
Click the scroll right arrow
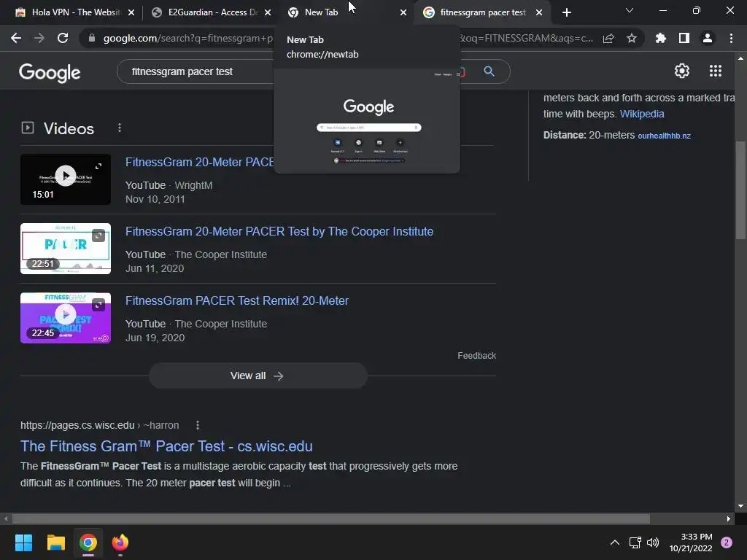(x=729, y=518)
